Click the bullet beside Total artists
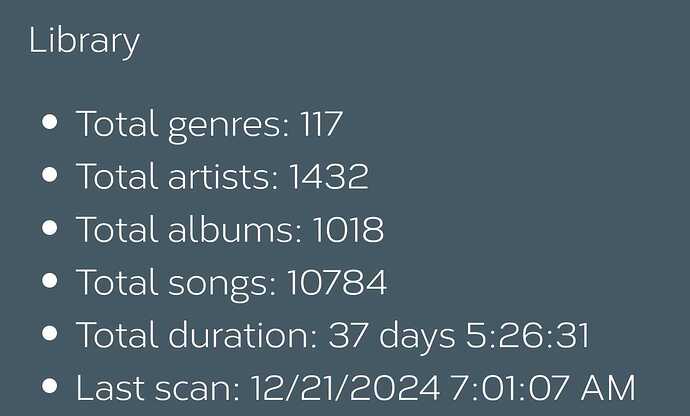This screenshot has height=416, width=690. [50, 175]
